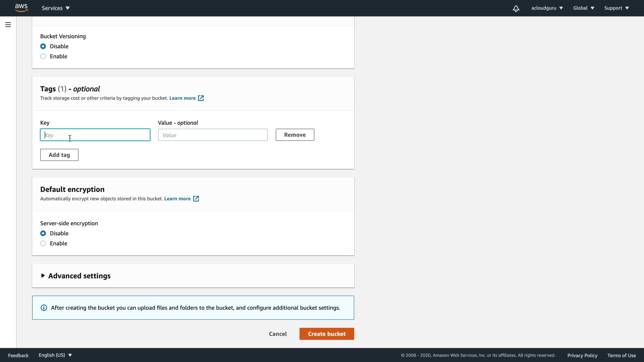Select Disable under Bucket Versioning
The image size is (644, 362).
click(x=43, y=46)
